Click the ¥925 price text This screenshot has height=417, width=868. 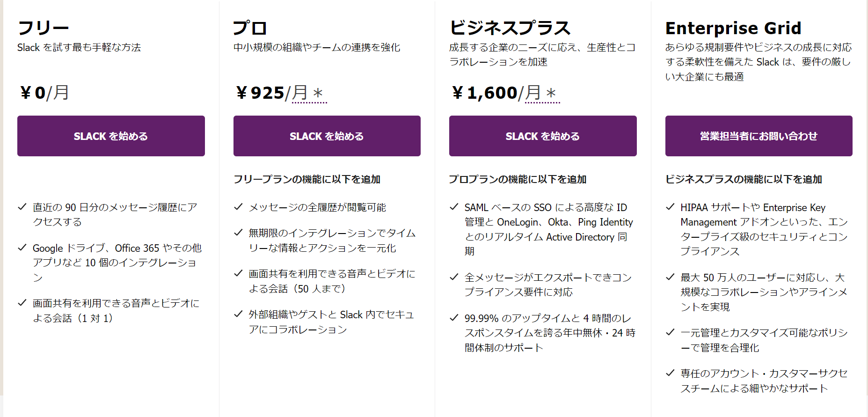[x=261, y=93]
